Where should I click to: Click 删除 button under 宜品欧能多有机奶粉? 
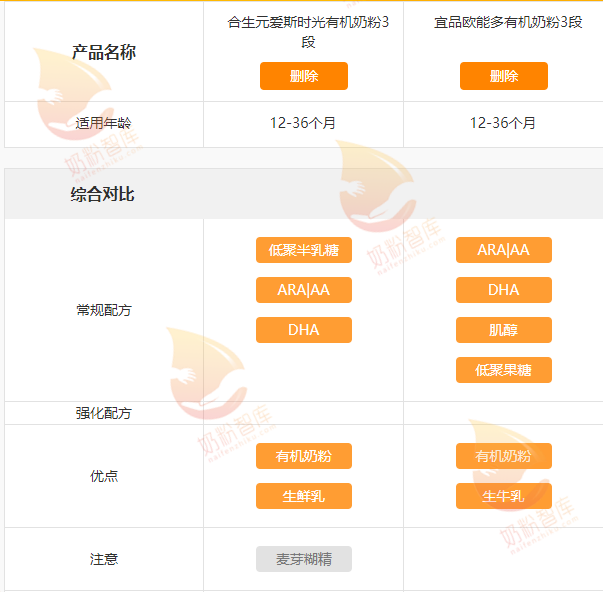pyautogui.click(x=503, y=76)
